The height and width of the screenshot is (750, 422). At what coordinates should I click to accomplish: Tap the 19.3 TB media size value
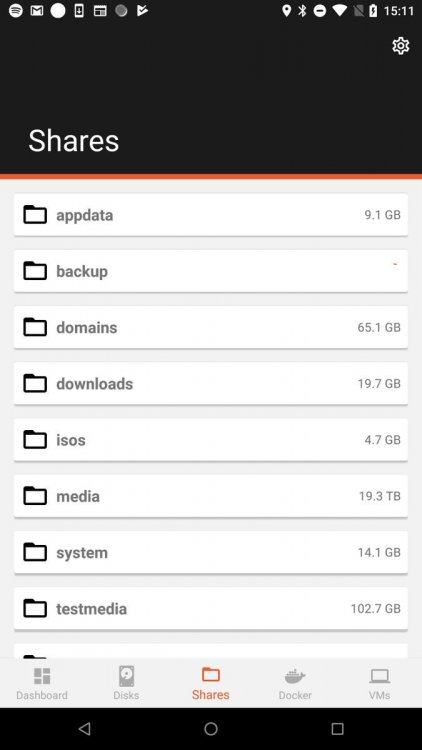(x=380, y=496)
